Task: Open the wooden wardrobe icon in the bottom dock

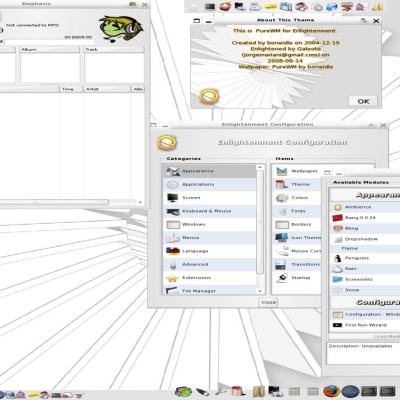Action: (x=259, y=392)
